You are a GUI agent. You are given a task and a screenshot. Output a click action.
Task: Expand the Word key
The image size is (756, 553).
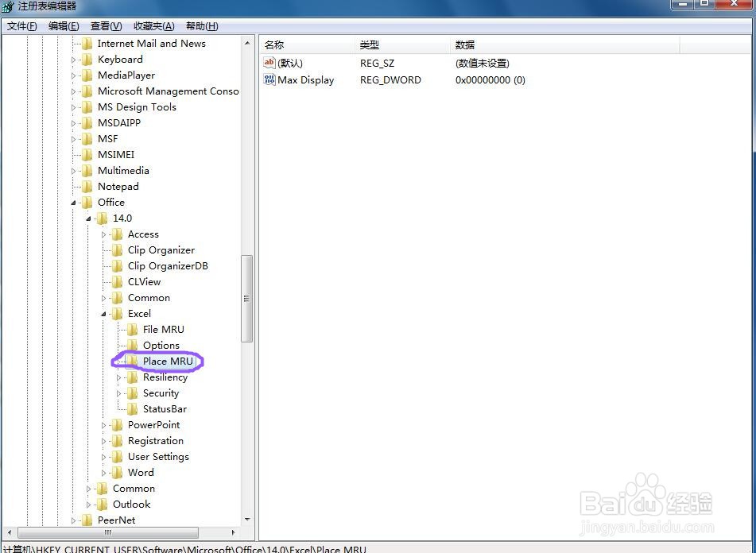click(103, 474)
